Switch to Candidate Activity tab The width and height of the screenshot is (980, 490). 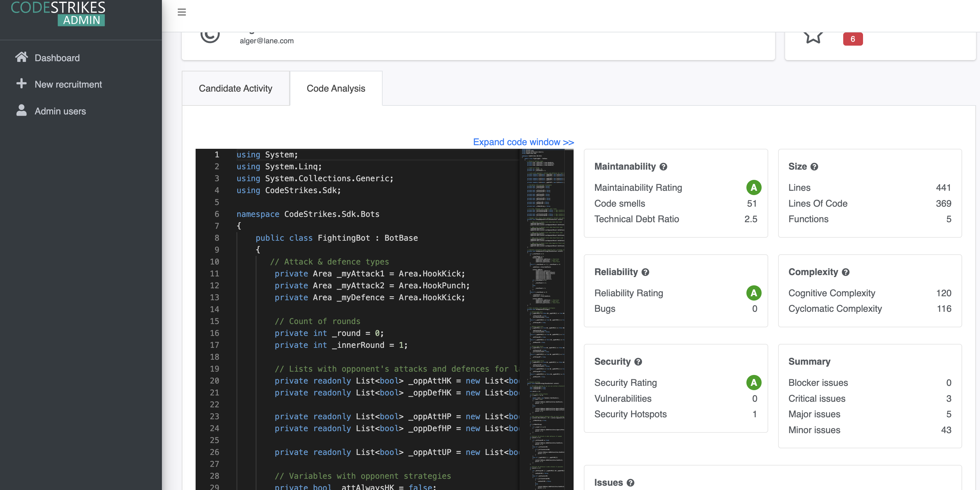[x=236, y=88]
